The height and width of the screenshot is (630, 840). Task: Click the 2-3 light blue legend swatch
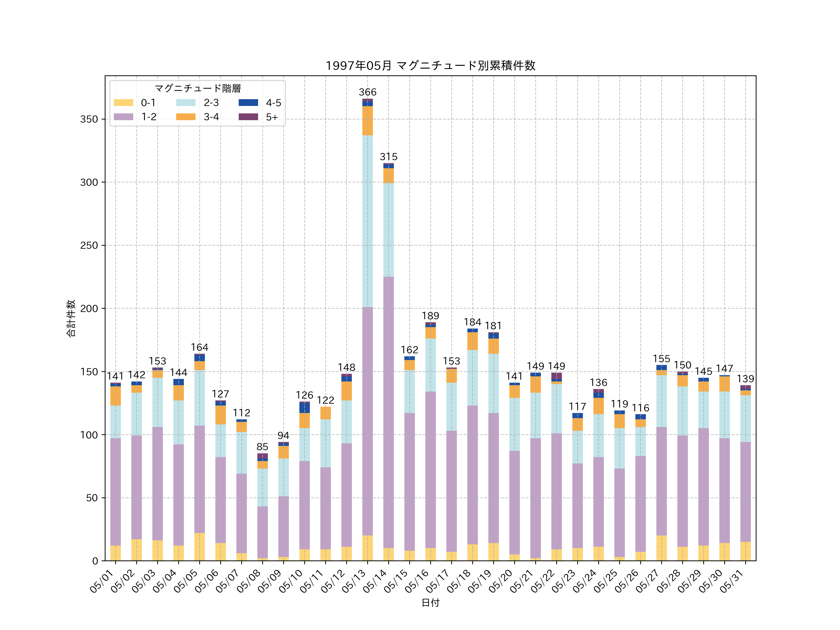186,102
